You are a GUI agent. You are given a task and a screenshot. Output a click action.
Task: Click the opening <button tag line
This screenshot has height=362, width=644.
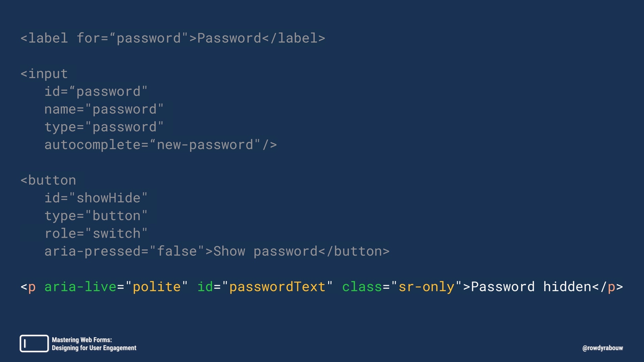[x=48, y=180]
